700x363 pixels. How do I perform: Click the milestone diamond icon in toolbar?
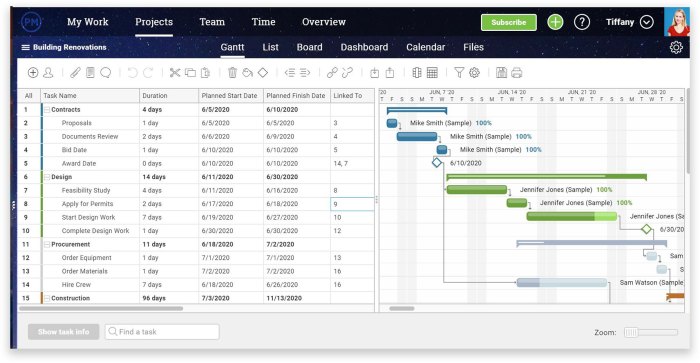pyautogui.click(x=263, y=72)
